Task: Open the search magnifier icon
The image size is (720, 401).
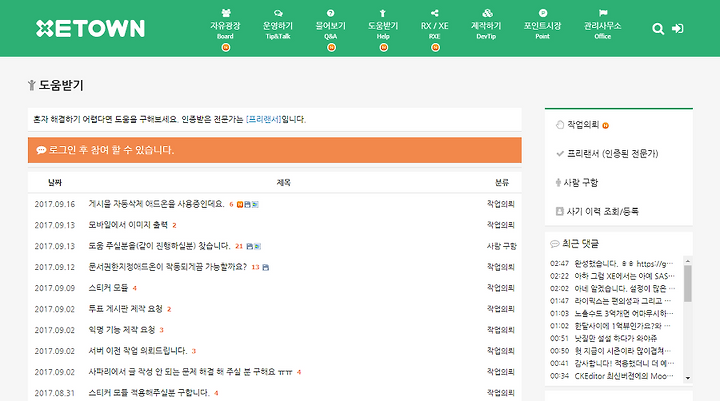Action: (658, 29)
